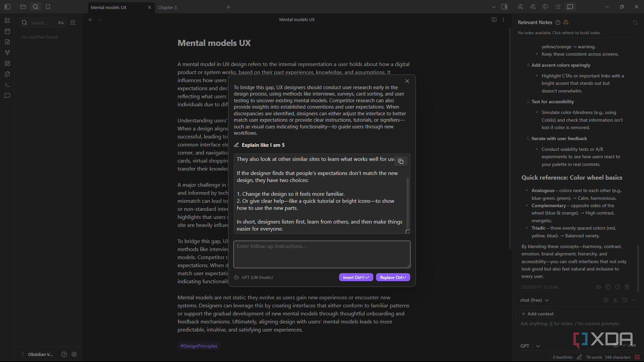Copy the Explain like I am 5 result
This screenshot has width=644, height=362.
[x=401, y=162]
